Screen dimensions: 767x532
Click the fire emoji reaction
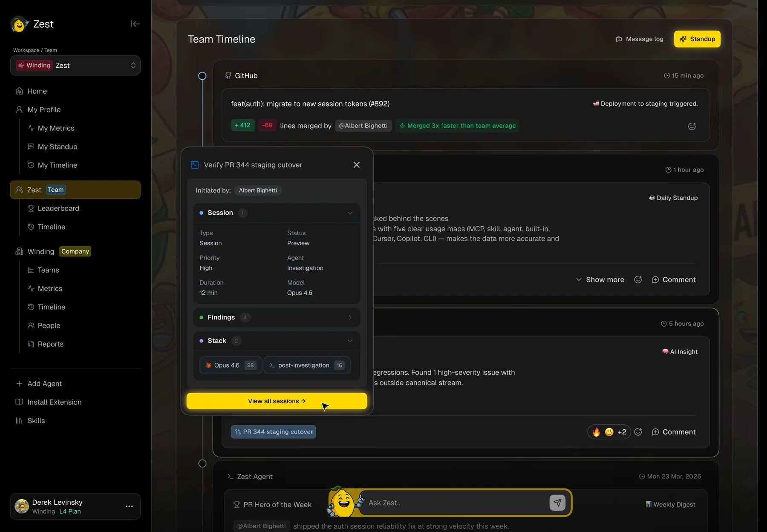tap(597, 432)
